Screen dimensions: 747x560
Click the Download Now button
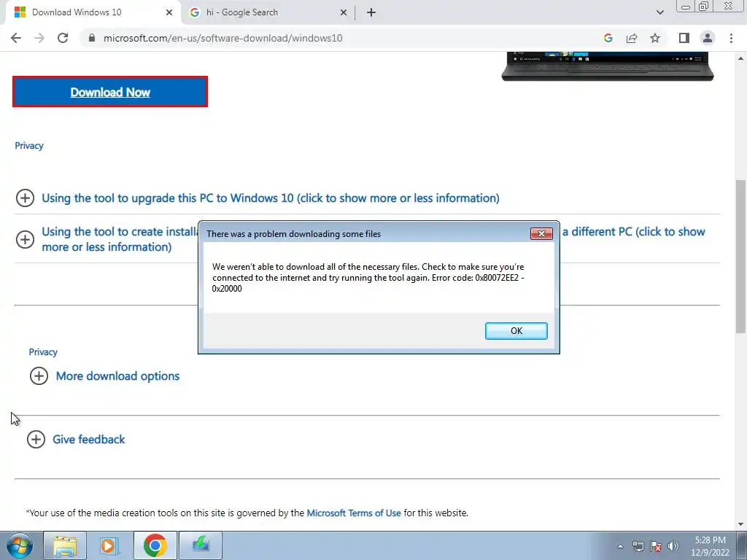[110, 92]
